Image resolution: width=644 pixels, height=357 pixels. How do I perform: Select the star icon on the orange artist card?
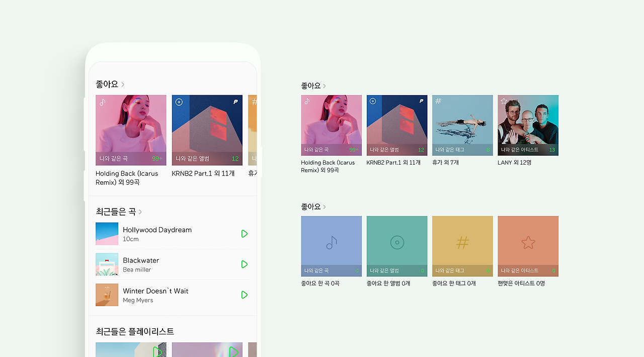(x=528, y=242)
